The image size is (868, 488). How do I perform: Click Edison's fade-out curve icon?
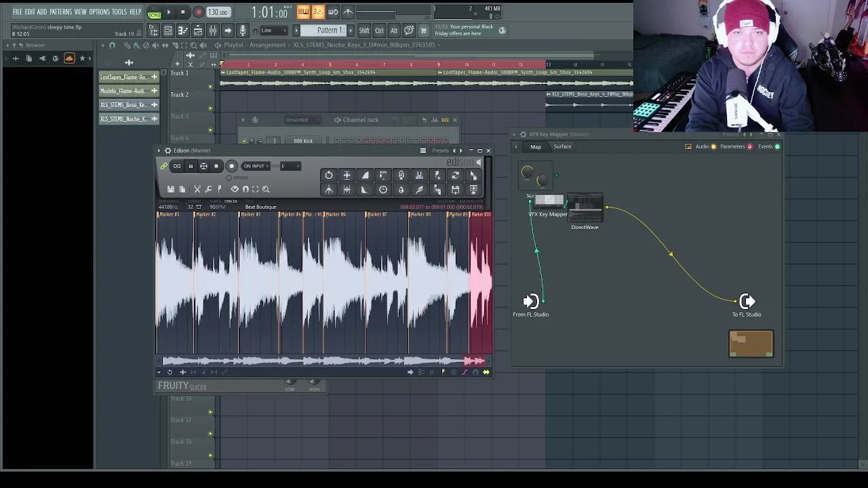point(365,190)
